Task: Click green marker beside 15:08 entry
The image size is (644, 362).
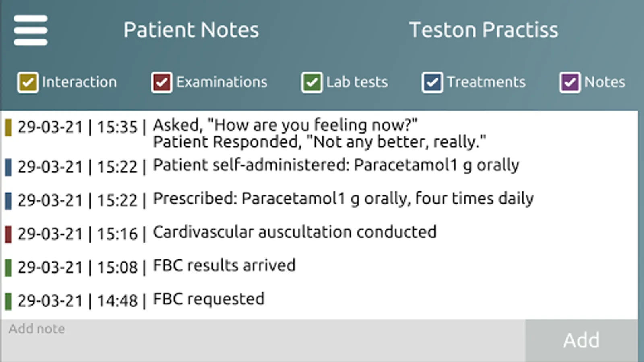Action: click(x=8, y=267)
